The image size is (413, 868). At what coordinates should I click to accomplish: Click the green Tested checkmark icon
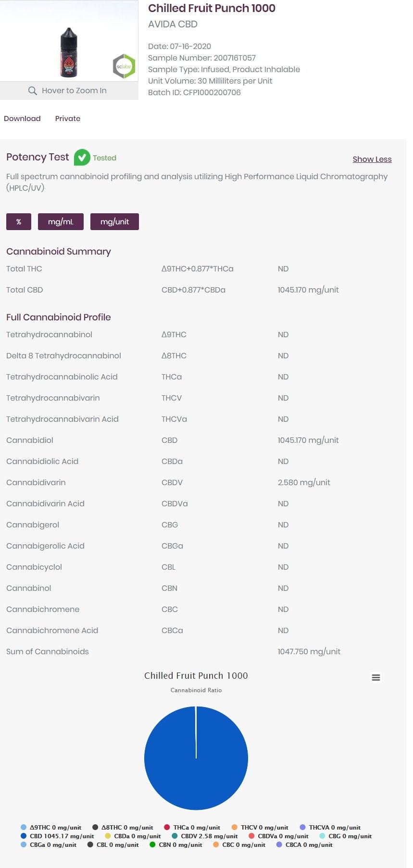click(82, 158)
